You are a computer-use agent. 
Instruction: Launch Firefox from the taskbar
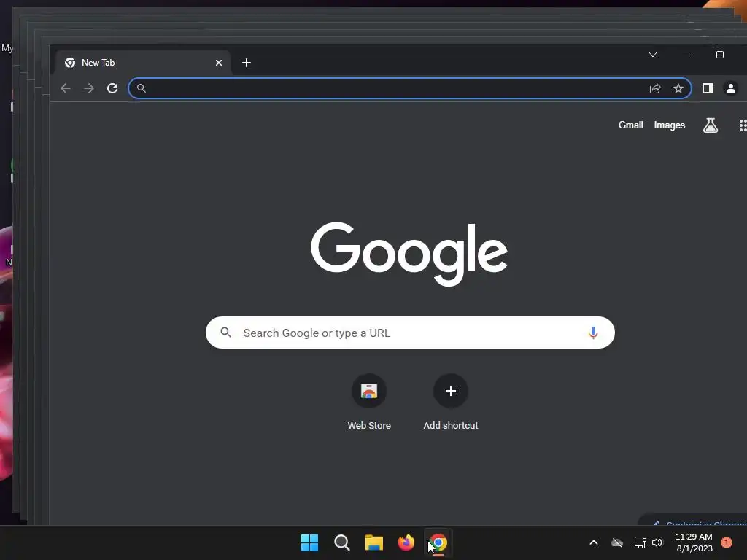pos(406,542)
